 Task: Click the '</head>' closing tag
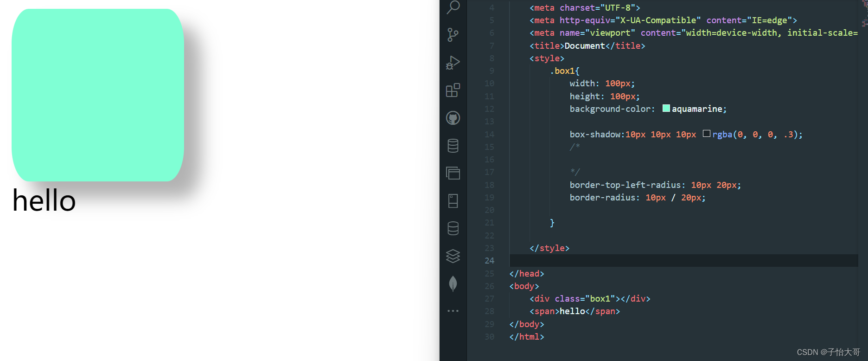click(527, 274)
